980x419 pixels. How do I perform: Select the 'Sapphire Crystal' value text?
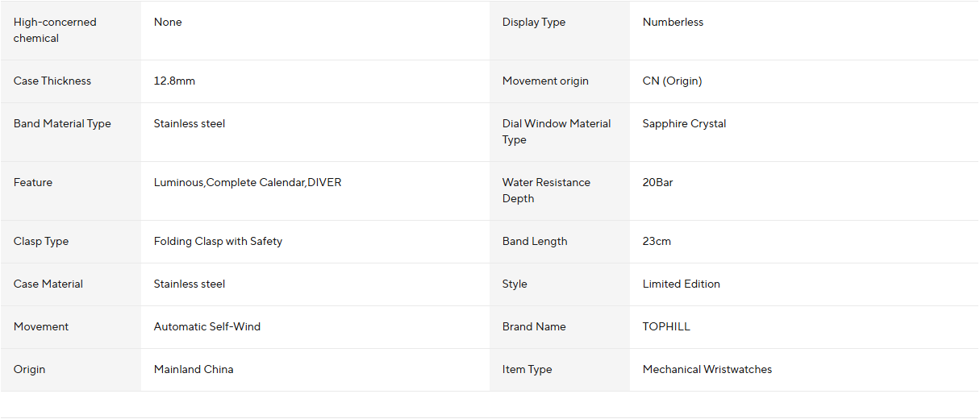point(684,124)
